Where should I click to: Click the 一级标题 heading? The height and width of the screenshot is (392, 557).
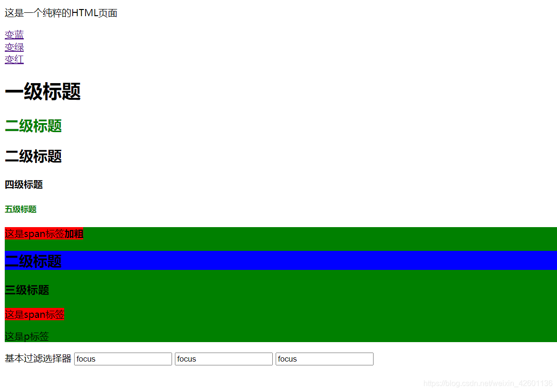[43, 91]
